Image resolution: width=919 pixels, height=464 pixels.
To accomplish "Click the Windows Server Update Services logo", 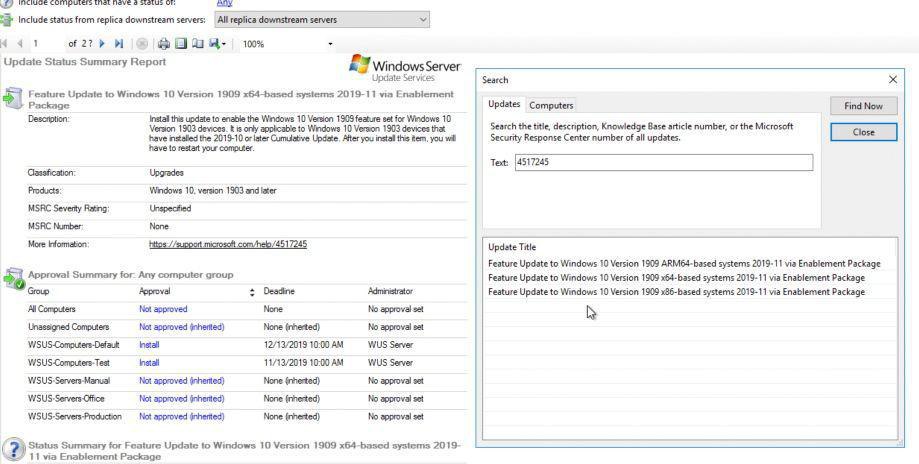I will 404,68.
